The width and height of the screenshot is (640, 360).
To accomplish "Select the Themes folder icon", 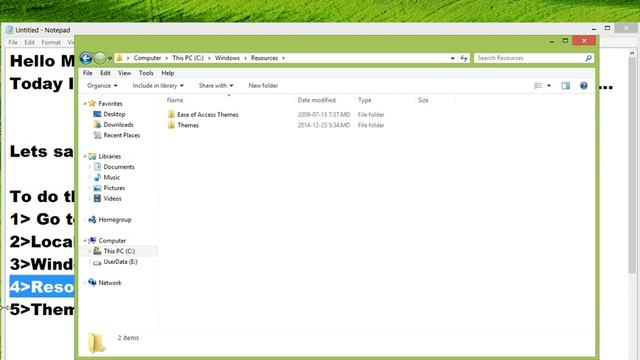I will click(171, 125).
